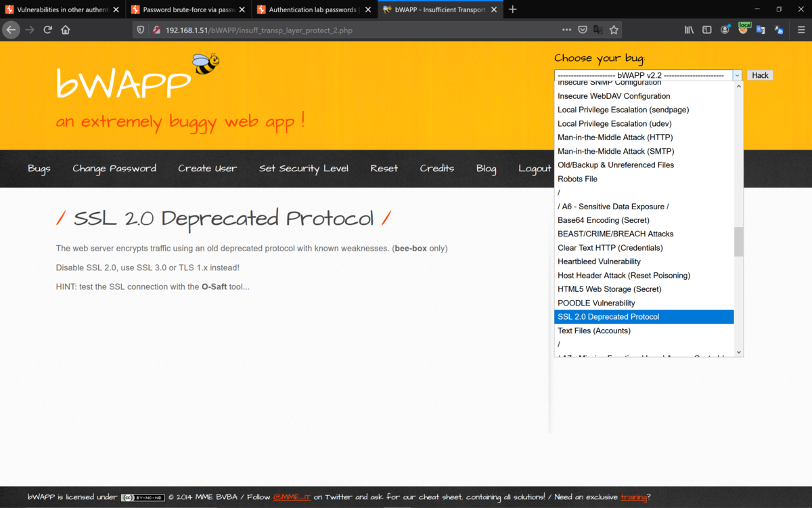
Task: Open the Firefox account avatar
Action: 725,30
